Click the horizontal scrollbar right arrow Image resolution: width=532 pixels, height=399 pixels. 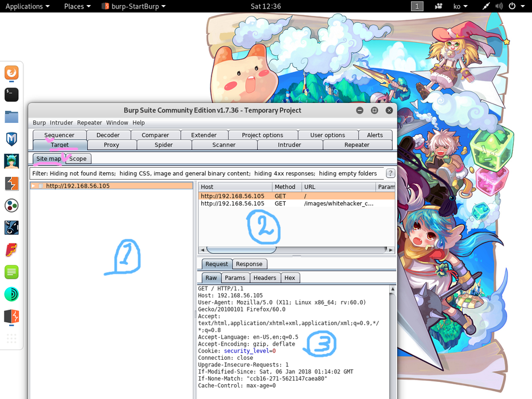click(391, 250)
